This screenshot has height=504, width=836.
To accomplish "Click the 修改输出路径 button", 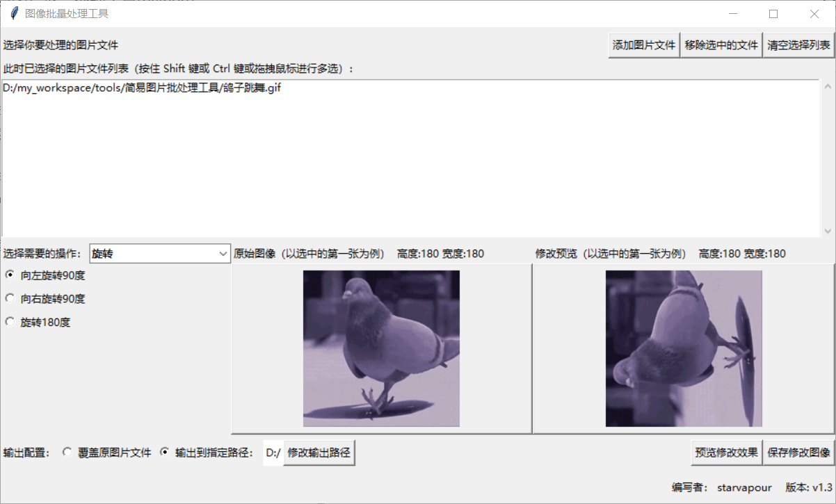I will (x=319, y=452).
